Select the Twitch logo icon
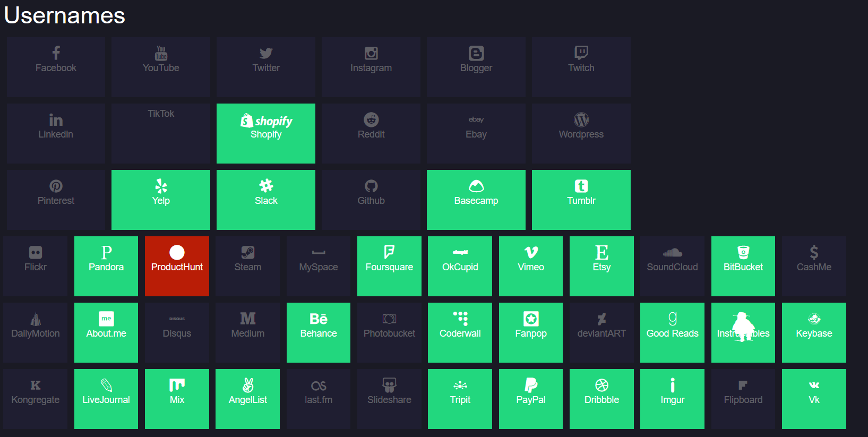This screenshot has height=437, width=868. 581,53
